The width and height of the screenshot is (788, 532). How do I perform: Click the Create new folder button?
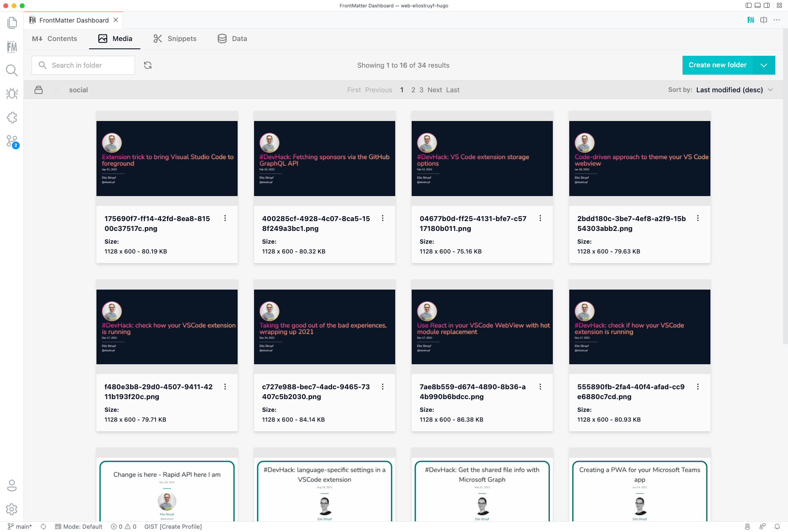[717, 65]
